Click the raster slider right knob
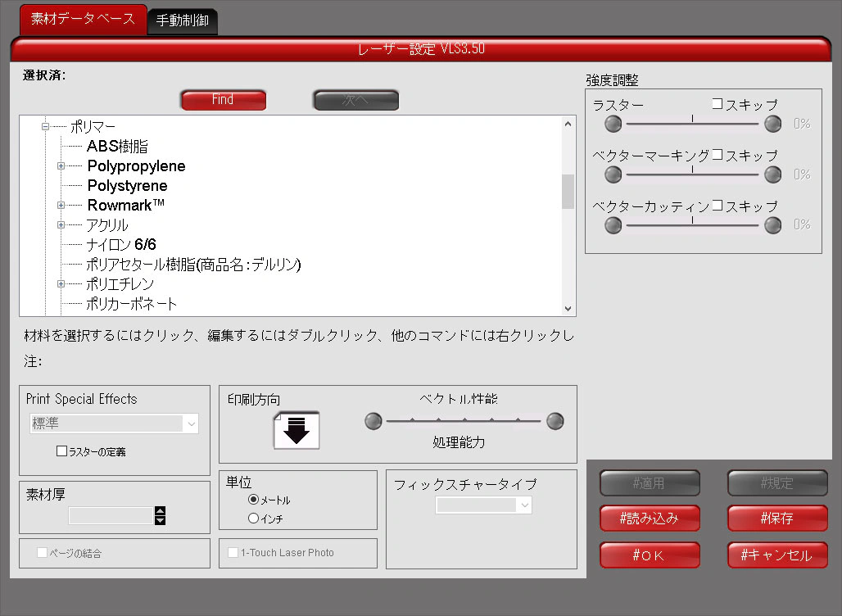The height and width of the screenshot is (616, 842). coord(772,124)
